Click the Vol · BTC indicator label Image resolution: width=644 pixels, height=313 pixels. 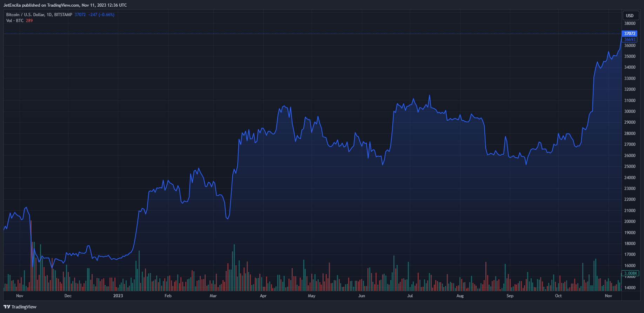15,21
